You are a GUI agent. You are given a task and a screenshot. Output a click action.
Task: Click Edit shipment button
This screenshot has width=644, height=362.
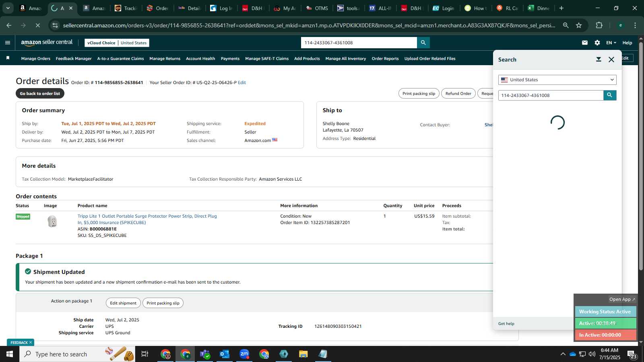[x=123, y=303]
